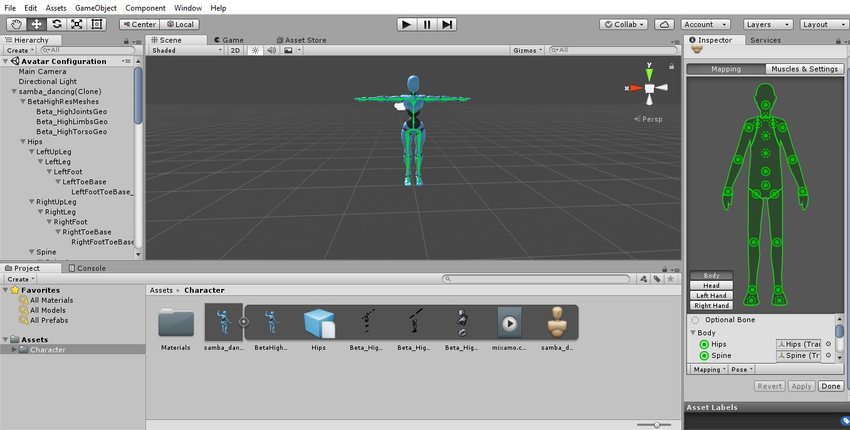
Task: Select the samba_d.. avatar asset
Action: click(x=557, y=323)
